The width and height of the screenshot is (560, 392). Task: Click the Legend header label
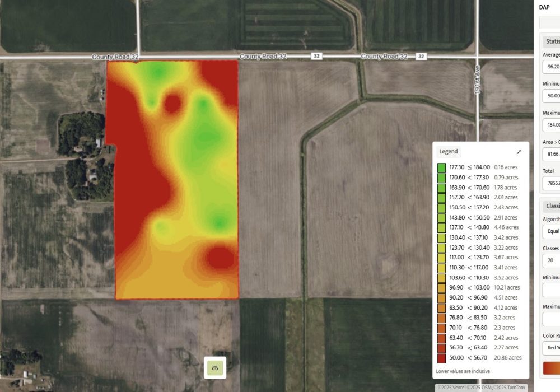point(448,152)
